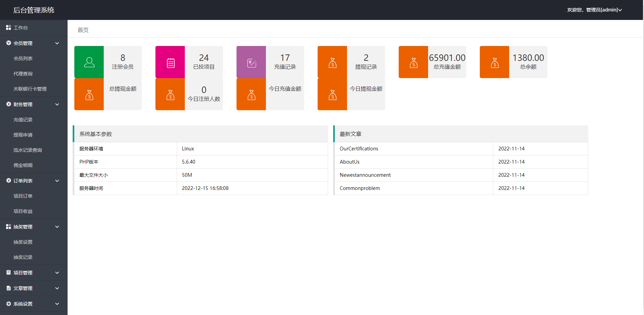Image resolution: width=644 pixels, height=315 pixels.
Task: Click the gear icon beside 系统设置
Action: click(8, 304)
